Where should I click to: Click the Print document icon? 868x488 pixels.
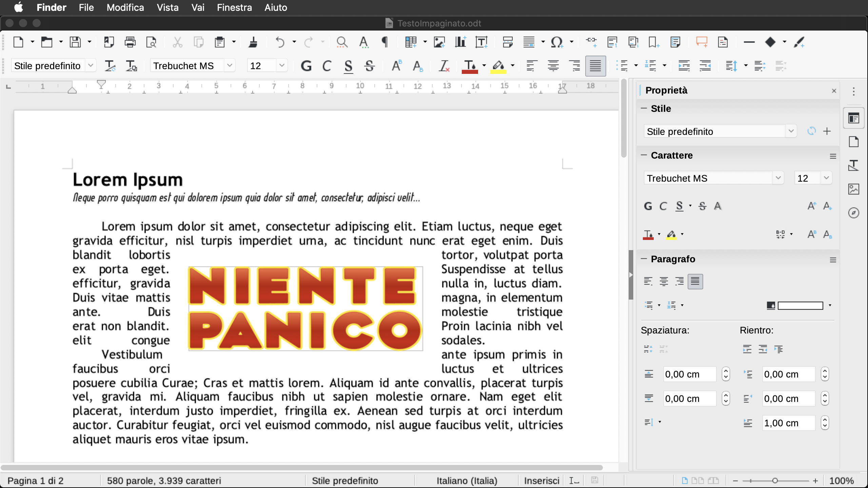[130, 42]
